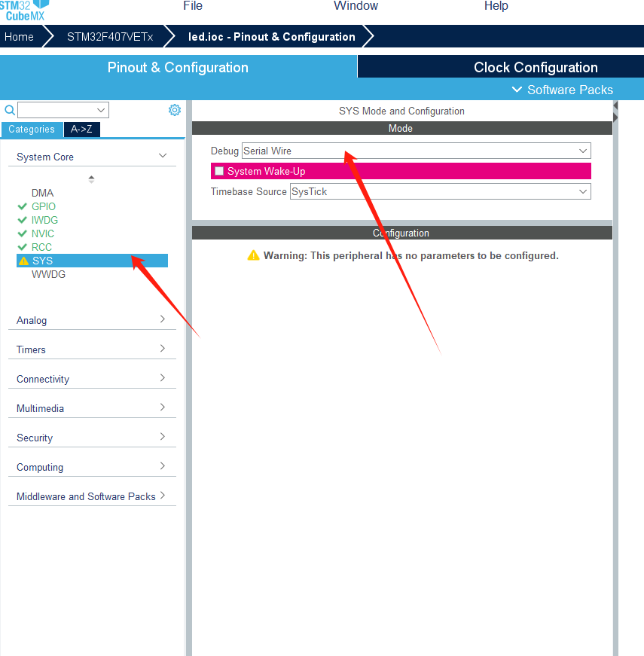Select NVIC peripheral
Viewport: 644px width, 656px height.
(x=43, y=233)
